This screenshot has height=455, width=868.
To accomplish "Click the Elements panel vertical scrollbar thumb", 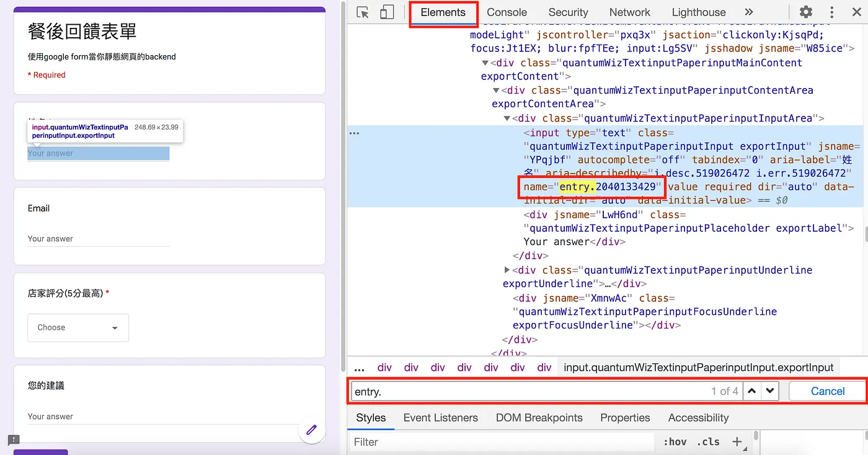I will click(866, 235).
